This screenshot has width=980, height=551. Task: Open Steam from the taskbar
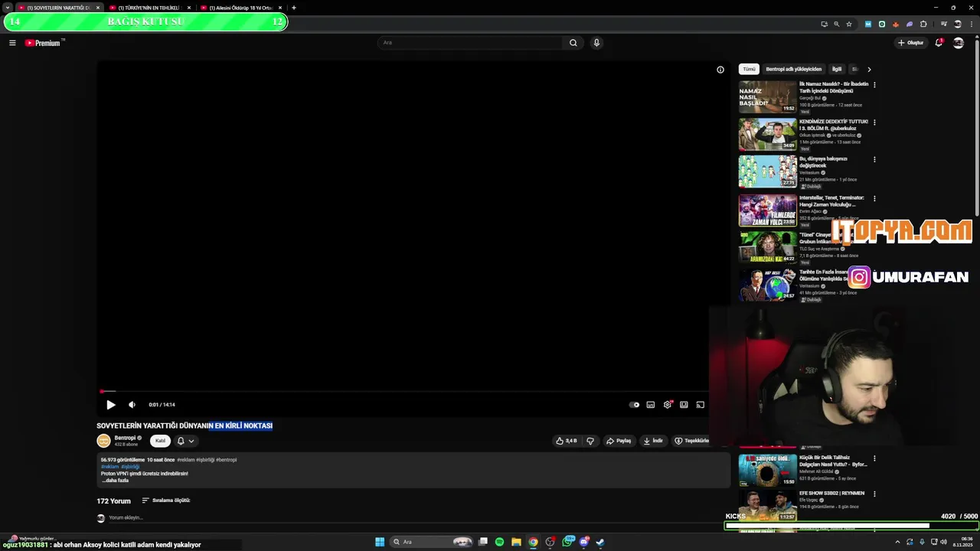[x=600, y=542]
